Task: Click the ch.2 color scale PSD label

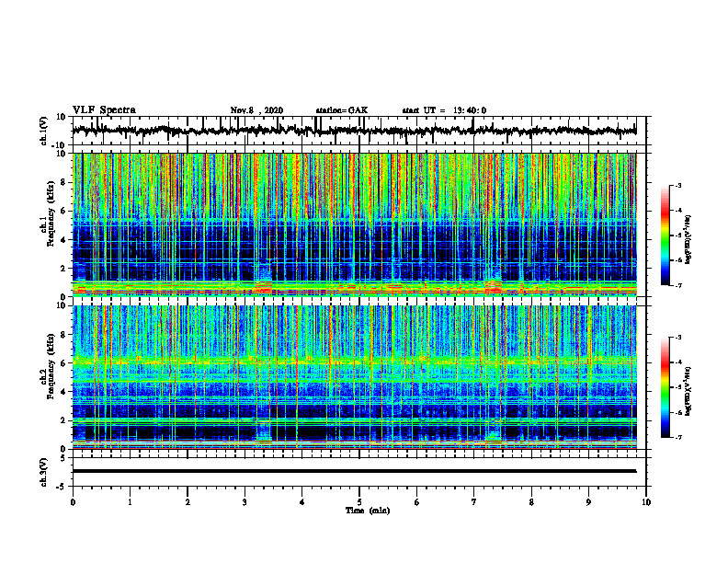Action: click(x=688, y=392)
